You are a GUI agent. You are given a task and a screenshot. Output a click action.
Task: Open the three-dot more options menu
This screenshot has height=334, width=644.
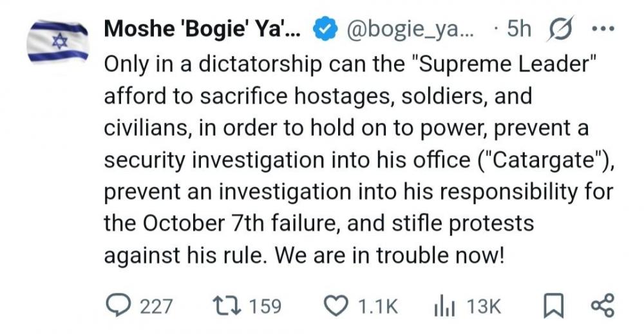pyautogui.click(x=605, y=30)
